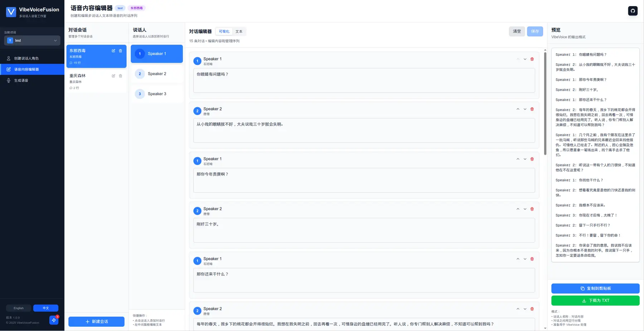The height and width of the screenshot is (331, 644).
Task: Switch interface language to 中文
Action: point(46,308)
